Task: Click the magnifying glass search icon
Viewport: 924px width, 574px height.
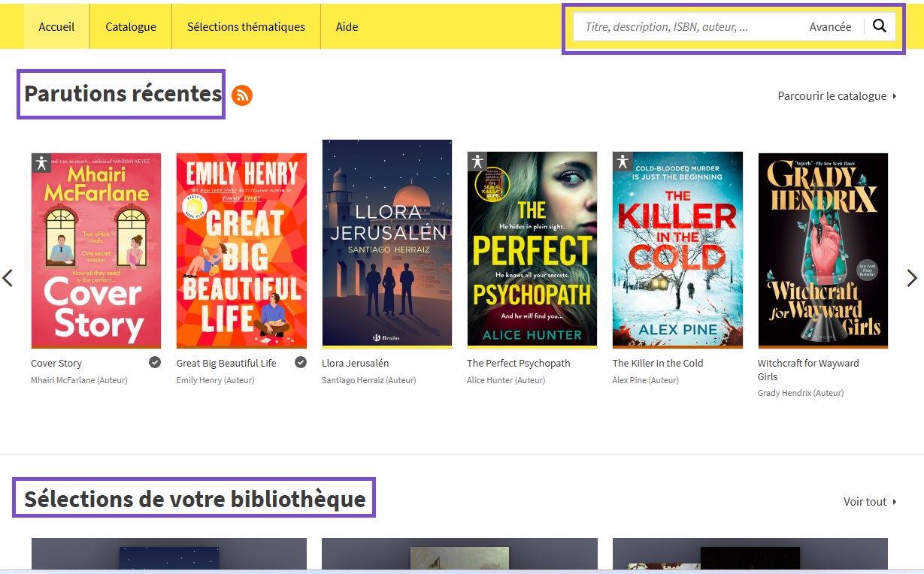Action: [880, 26]
